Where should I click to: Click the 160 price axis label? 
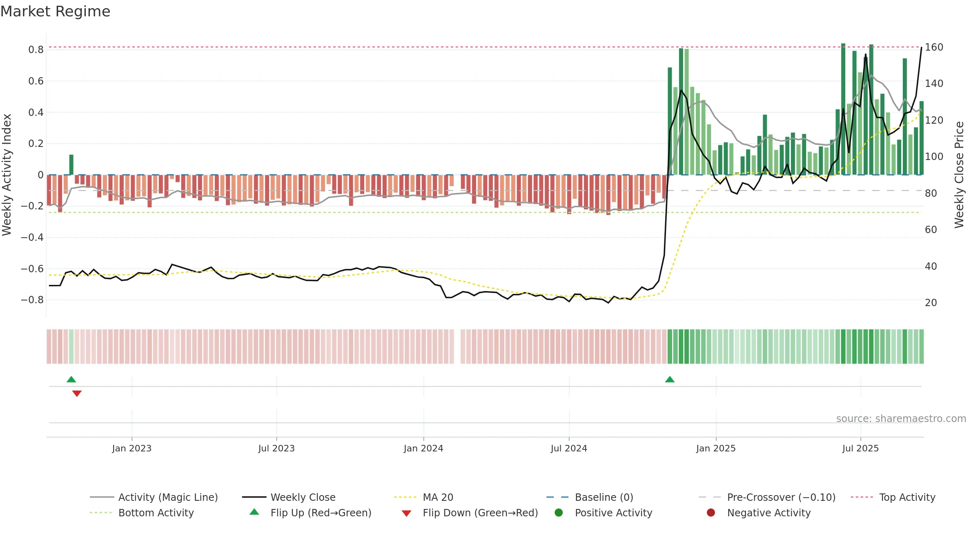(x=934, y=47)
